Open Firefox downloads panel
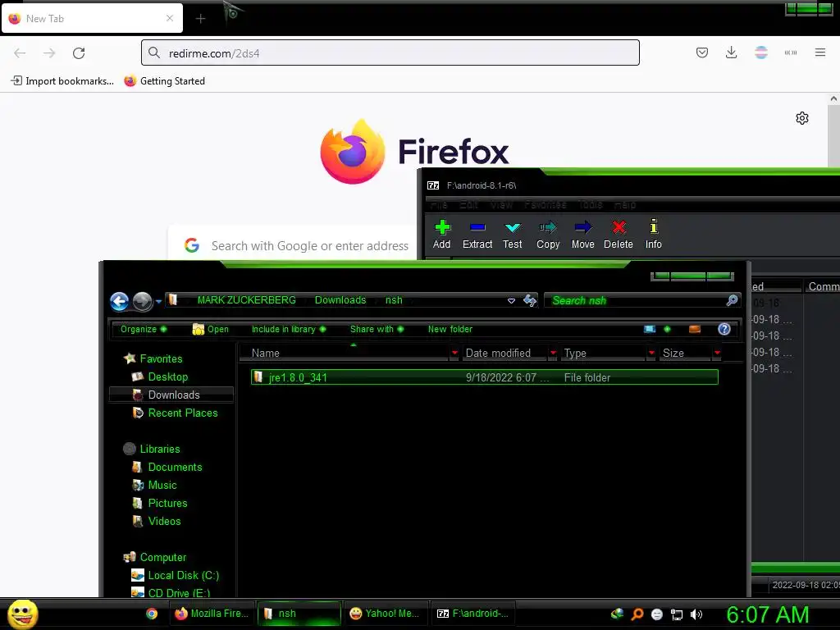 click(x=731, y=52)
